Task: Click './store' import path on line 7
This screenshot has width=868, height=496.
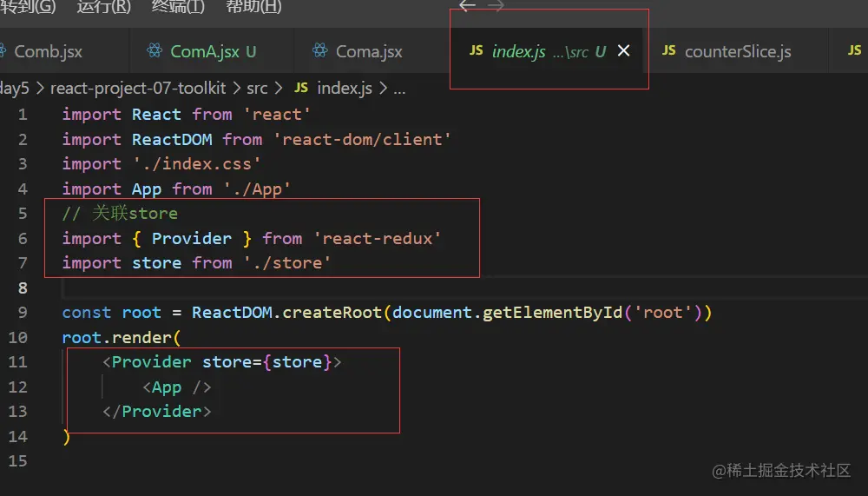Action: pyautogui.click(x=286, y=263)
